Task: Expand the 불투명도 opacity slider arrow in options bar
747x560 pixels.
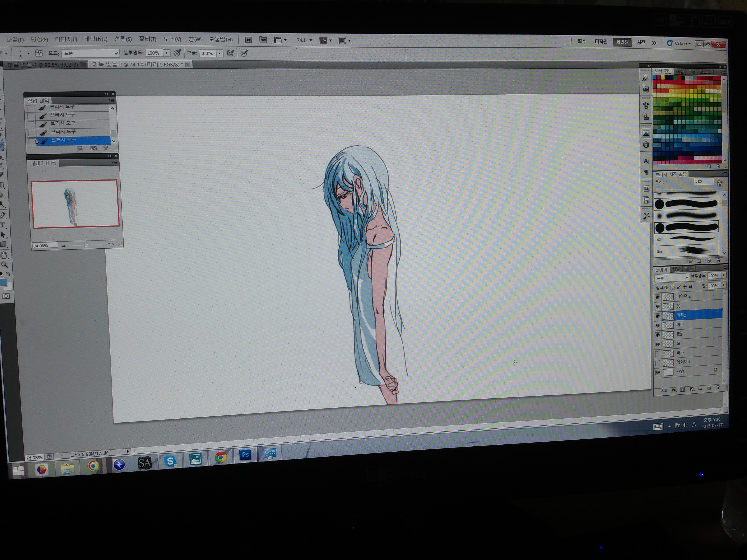Action: (x=166, y=53)
